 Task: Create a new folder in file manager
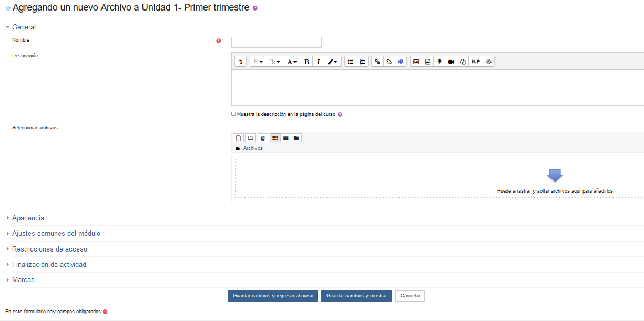click(x=251, y=138)
